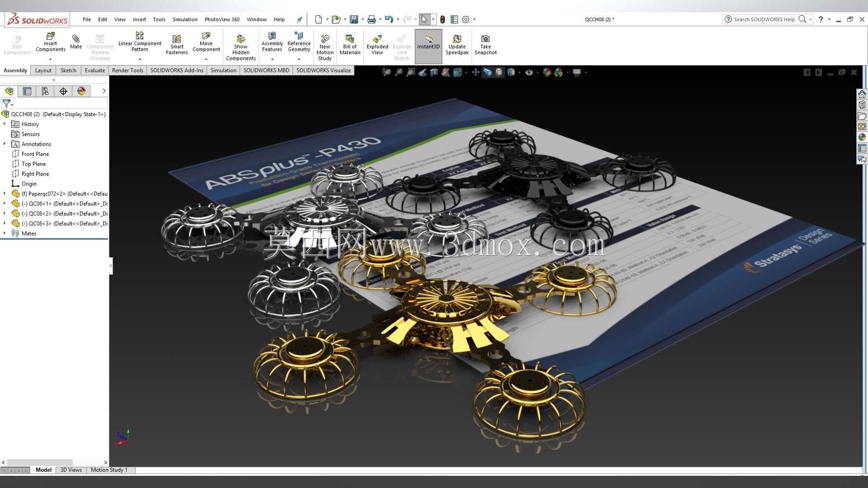The width and height of the screenshot is (868, 488).
Task: Open task pane Appearances color ball
Action: pyautogui.click(x=862, y=137)
